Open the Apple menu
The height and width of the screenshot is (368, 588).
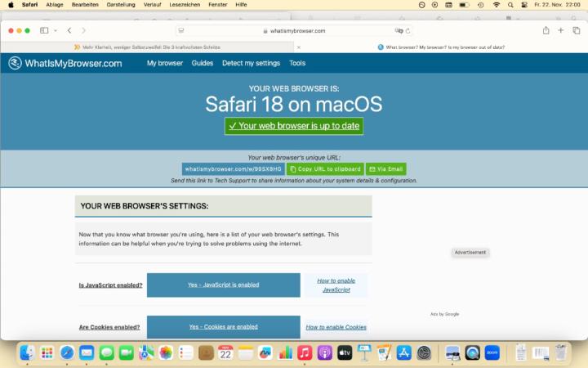click(11, 5)
